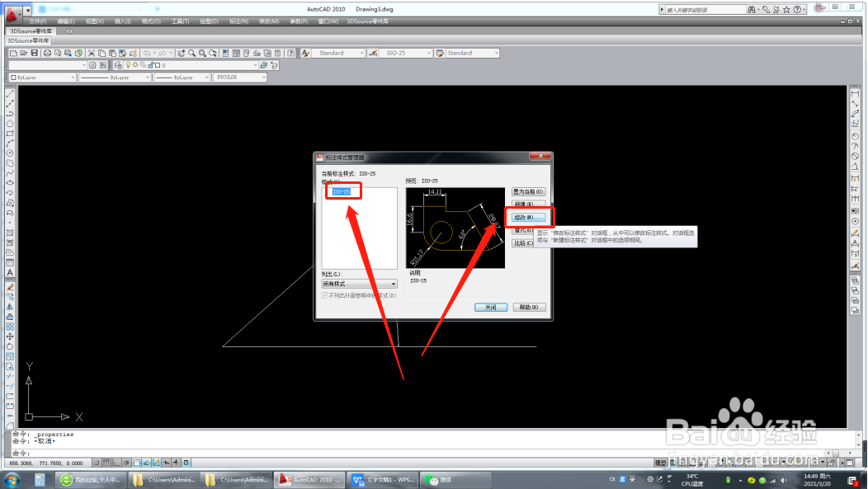Viewport: 868px width, 489px height.
Task: Toggle Lineweight display in status bar
Action: [176, 463]
